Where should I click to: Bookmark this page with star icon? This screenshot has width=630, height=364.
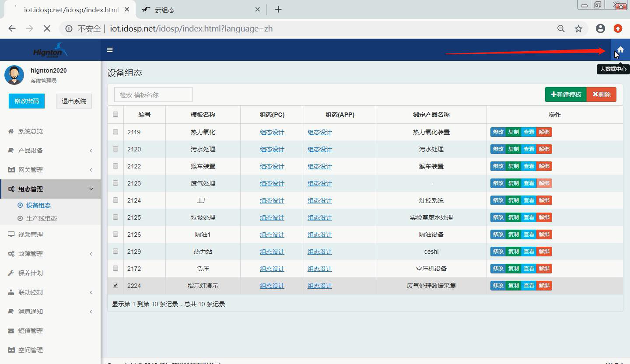pyautogui.click(x=578, y=29)
